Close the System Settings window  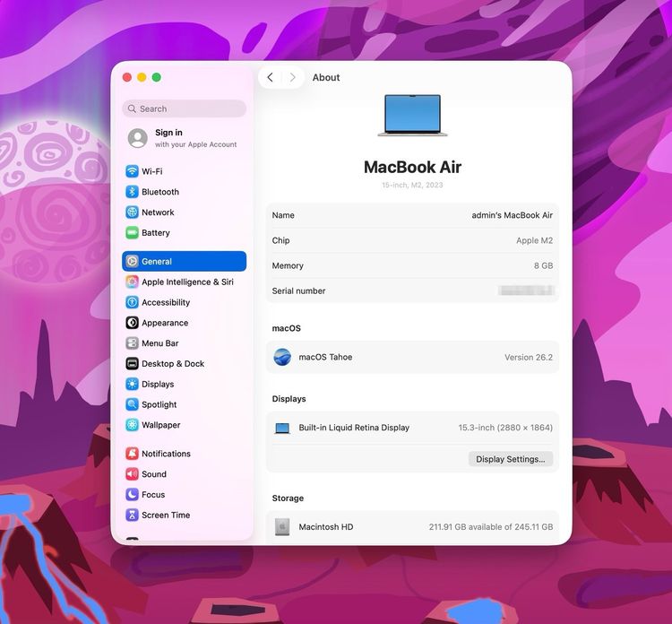pyautogui.click(x=127, y=77)
